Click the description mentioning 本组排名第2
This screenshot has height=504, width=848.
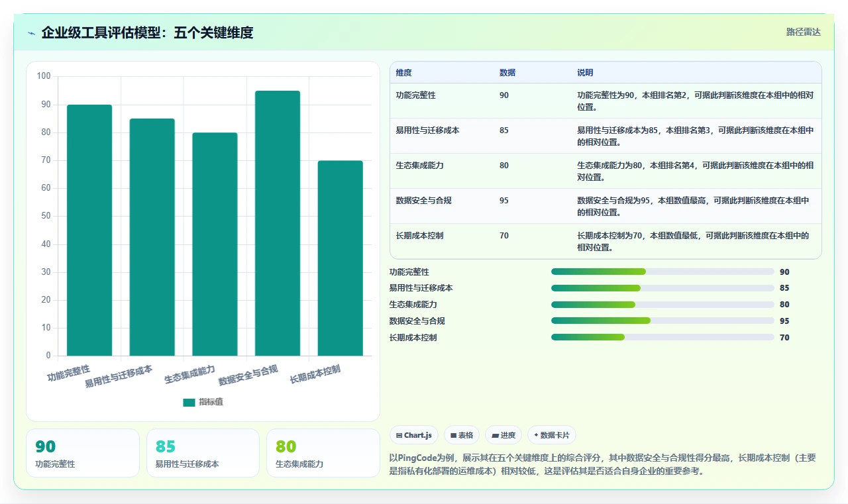695,101
